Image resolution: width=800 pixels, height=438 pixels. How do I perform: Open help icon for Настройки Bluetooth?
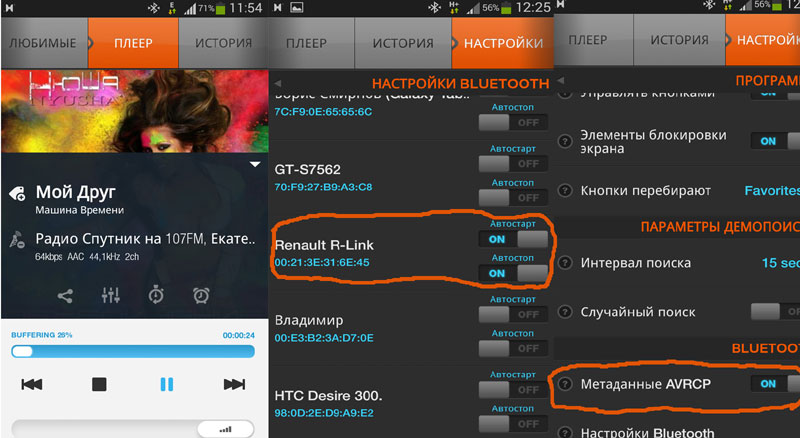(565, 432)
